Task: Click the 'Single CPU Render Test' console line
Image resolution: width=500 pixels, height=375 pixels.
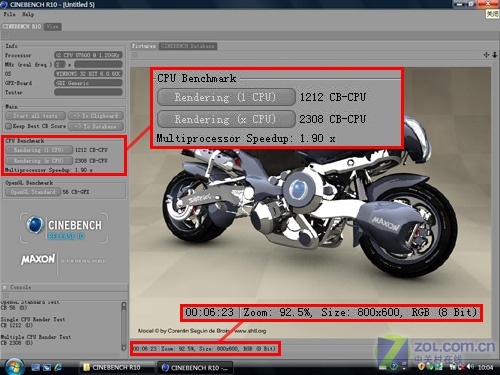Action: tap(33, 319)
